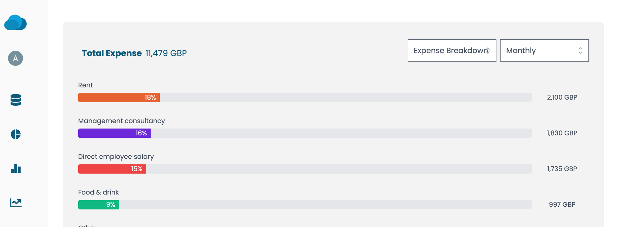
Task: Open the user avatar profile icon
Action: [15, 58]
